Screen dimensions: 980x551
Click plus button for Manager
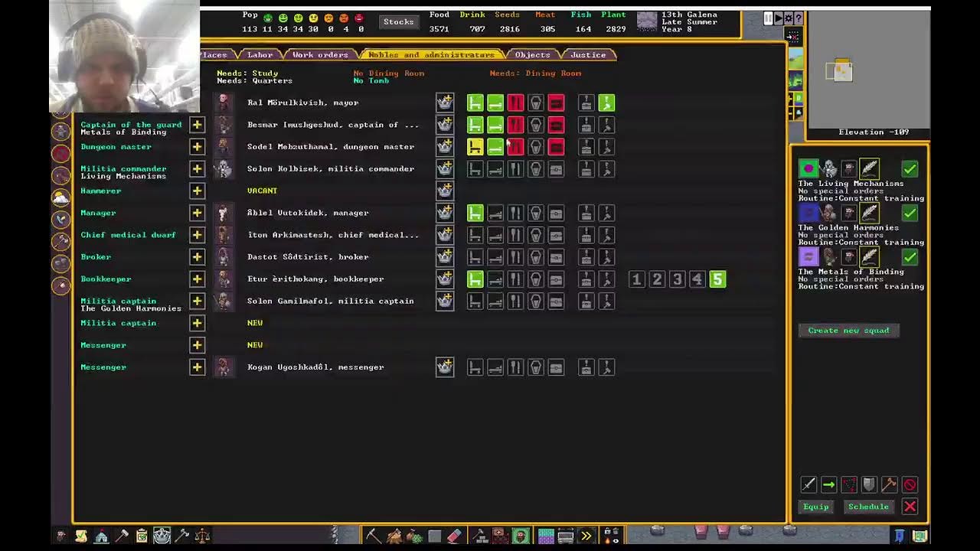[197, 213]
